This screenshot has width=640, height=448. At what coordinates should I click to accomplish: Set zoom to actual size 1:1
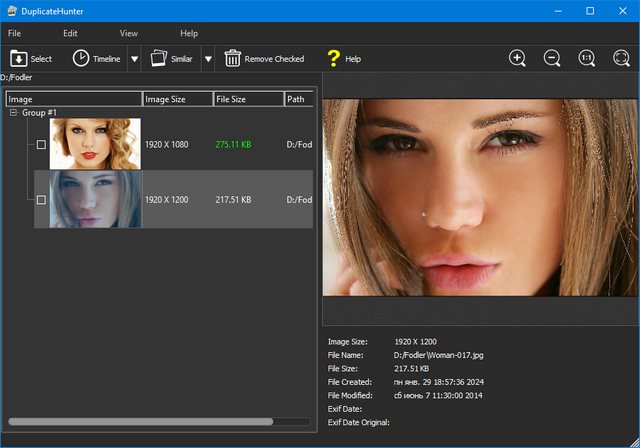pos(587,58)
